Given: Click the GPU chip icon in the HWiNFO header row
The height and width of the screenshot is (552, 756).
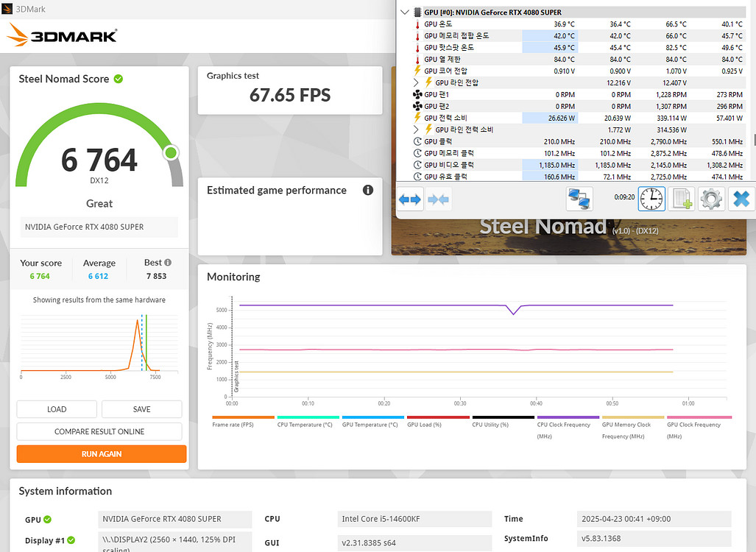Looking at the screenshot, I should coord(417,12).
